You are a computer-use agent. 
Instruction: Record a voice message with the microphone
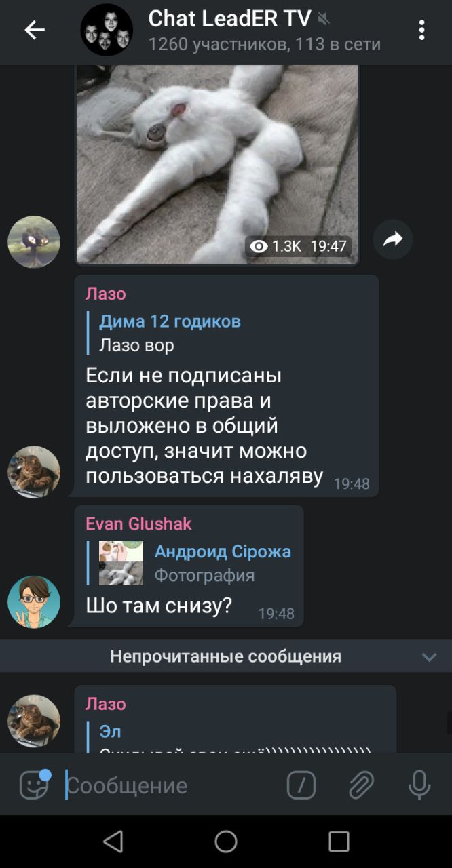click(419, 785)
